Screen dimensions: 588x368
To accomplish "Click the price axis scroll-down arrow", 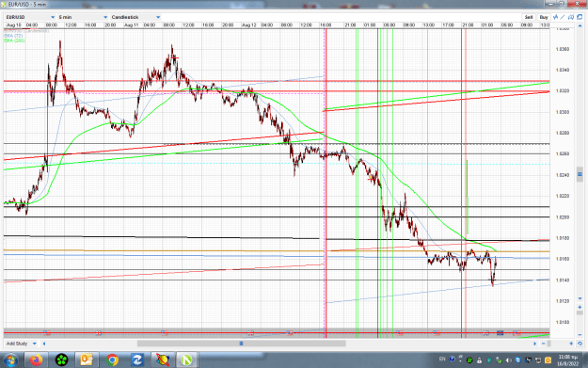I will (580, 298).
